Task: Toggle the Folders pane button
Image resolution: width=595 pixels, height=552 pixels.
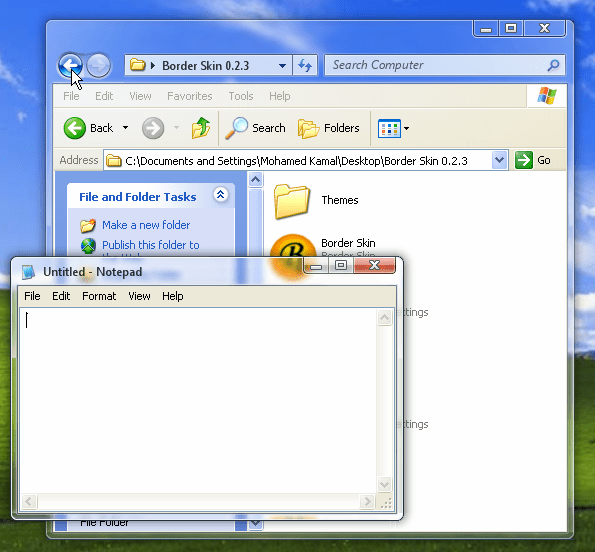Action: click(x=329, y=128)
